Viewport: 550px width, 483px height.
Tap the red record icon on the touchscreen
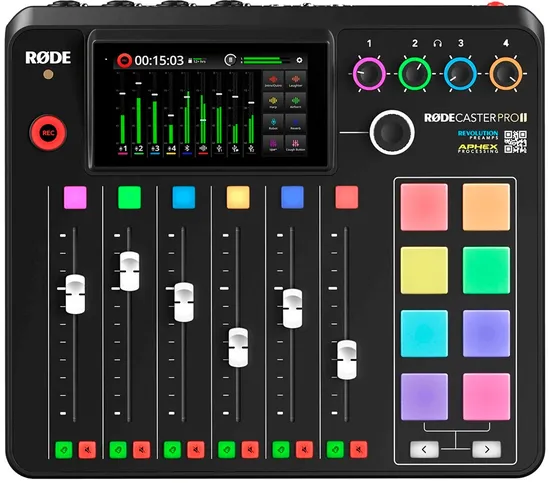[x=124, y=60]
